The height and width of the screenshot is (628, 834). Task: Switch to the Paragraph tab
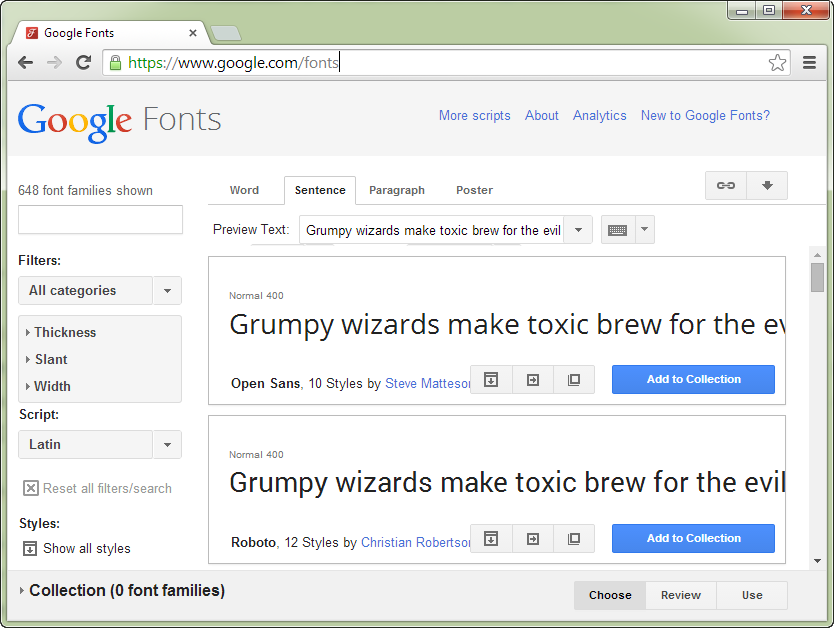(x=397, y=190)
